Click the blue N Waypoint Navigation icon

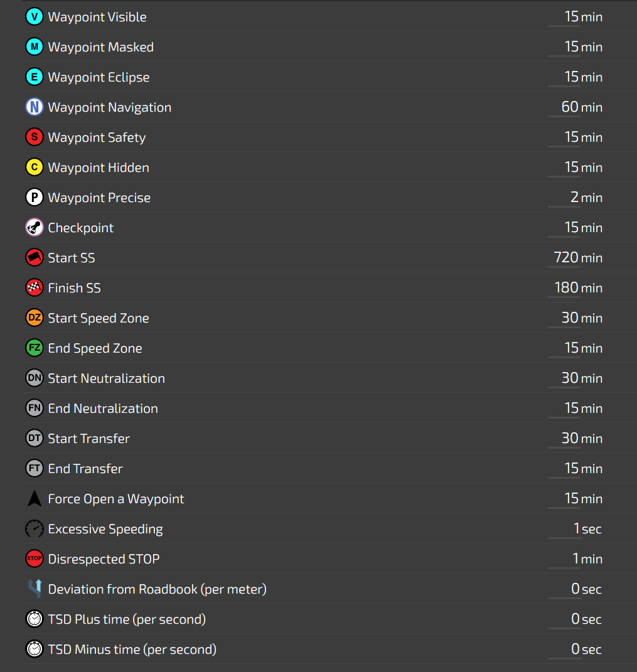click(34, 107)
